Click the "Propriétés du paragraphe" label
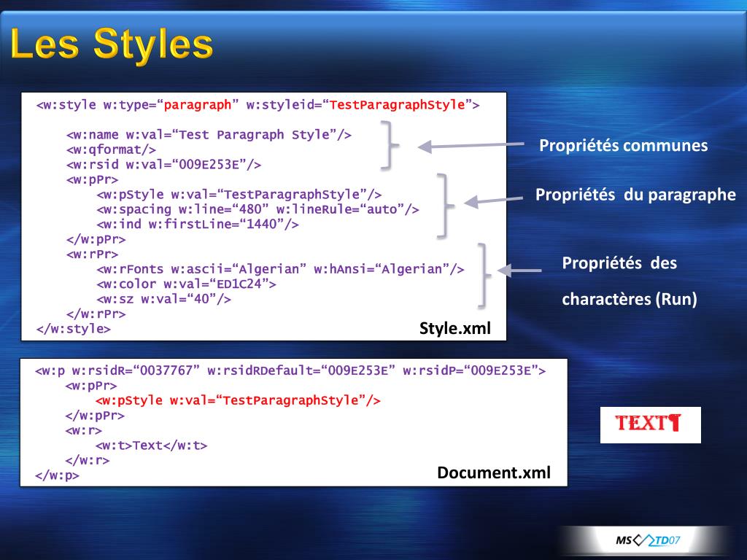This screenshot has width=747, height=560. click(635, 194)
